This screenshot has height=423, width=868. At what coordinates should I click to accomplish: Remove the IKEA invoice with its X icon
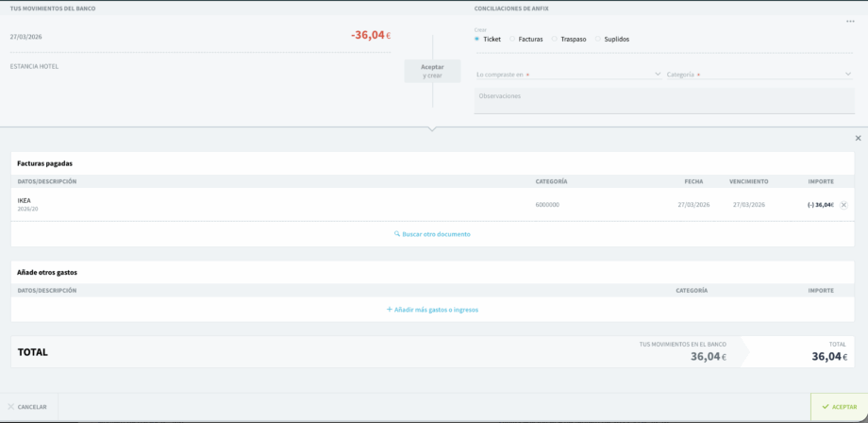click(843, 205)
